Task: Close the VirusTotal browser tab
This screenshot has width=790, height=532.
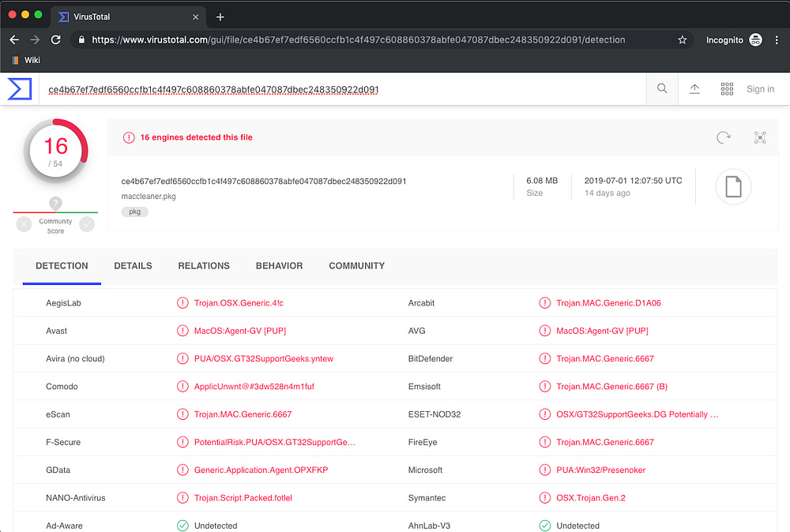Action: (195, 17)
